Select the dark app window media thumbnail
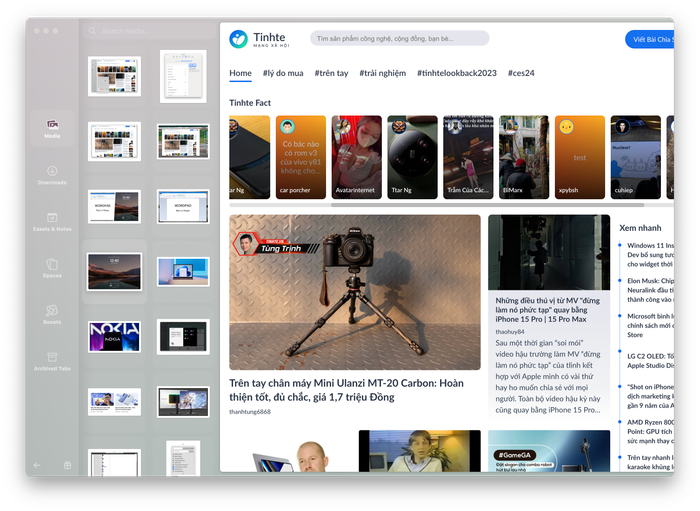The image size is (700, 511). point(183,337)
